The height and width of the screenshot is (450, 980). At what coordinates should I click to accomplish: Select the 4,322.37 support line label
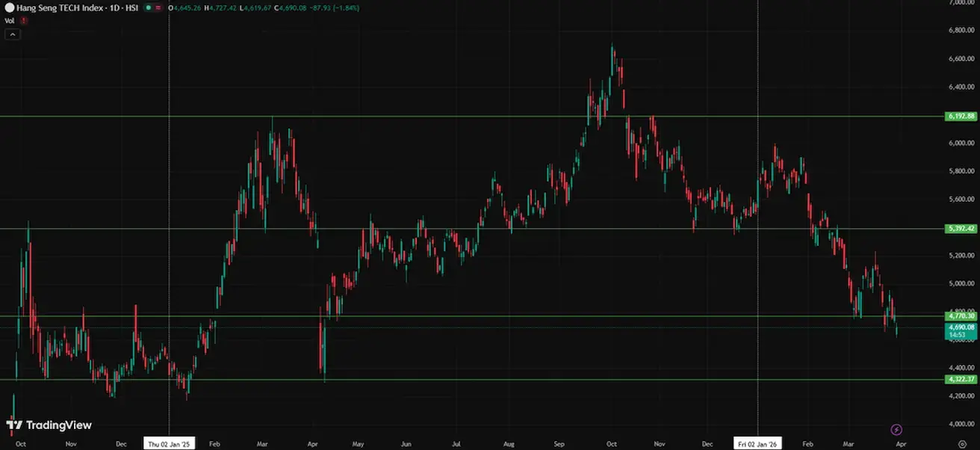[961, 380]
